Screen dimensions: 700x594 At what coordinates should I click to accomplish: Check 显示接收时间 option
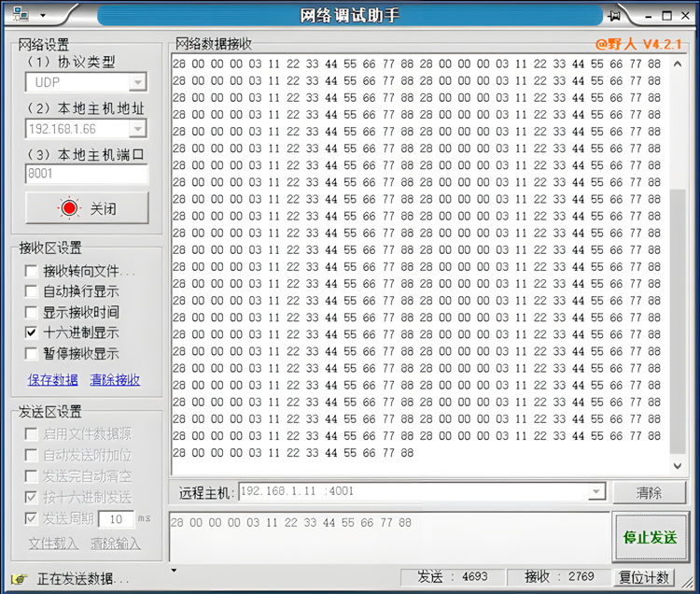click(33, 312)
